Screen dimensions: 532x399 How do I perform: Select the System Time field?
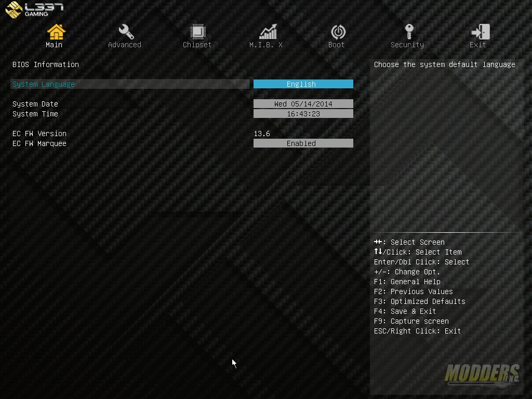coord(303,114)
